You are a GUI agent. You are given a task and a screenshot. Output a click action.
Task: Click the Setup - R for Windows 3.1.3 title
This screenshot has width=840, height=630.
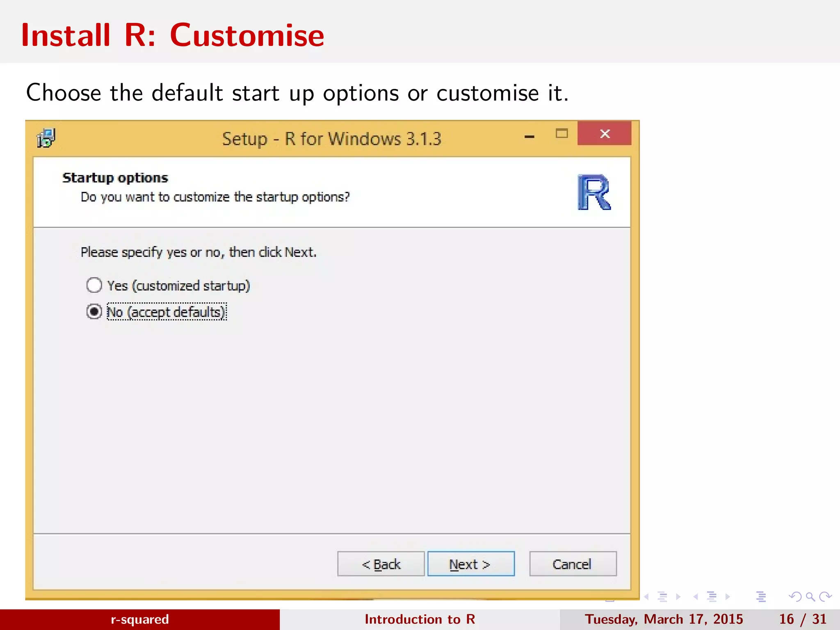pos(332,139)
